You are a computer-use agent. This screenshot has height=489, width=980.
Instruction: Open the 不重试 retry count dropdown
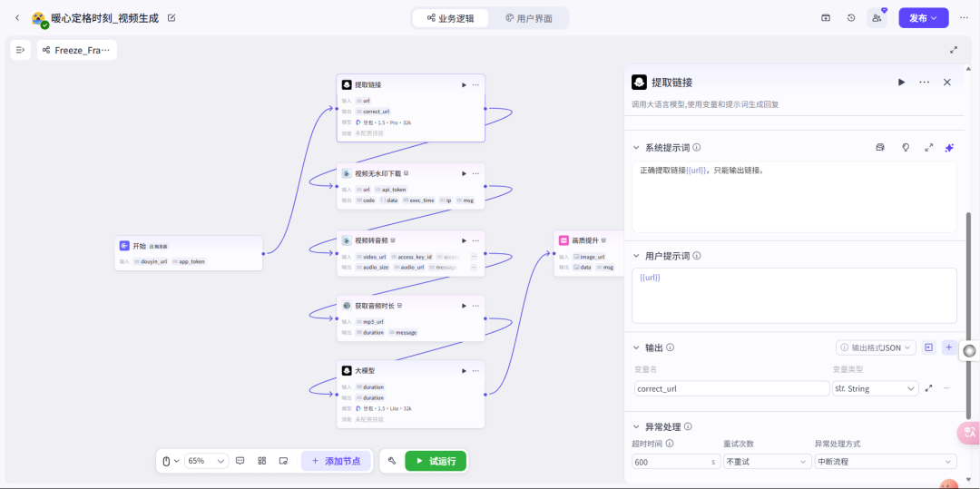pos(767,462)
